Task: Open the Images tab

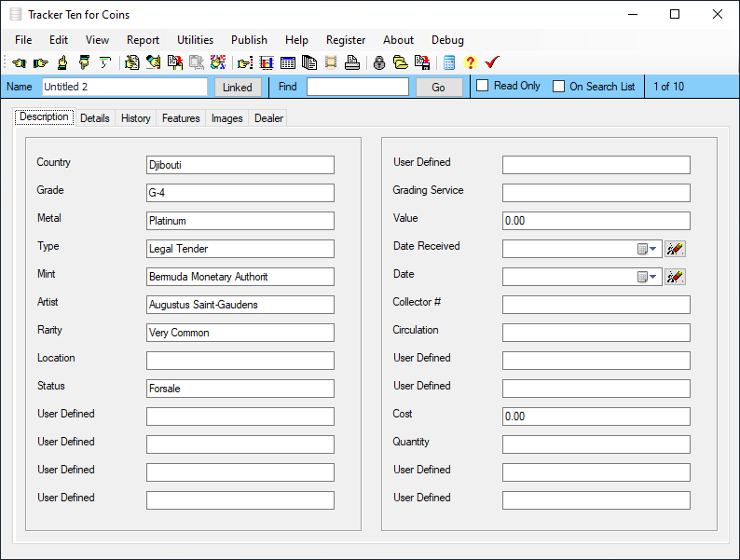Action: click(x=226, y=118)
